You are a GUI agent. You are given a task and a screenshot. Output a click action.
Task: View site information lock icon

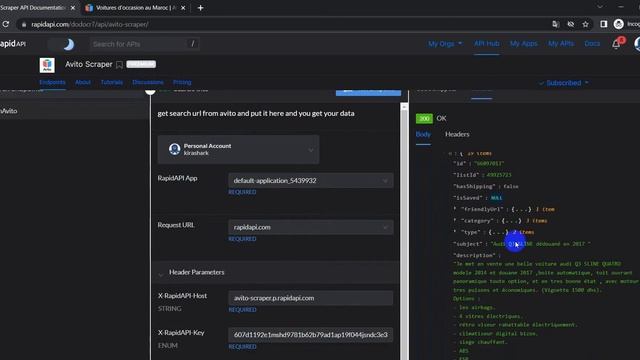tap(24, 24)
